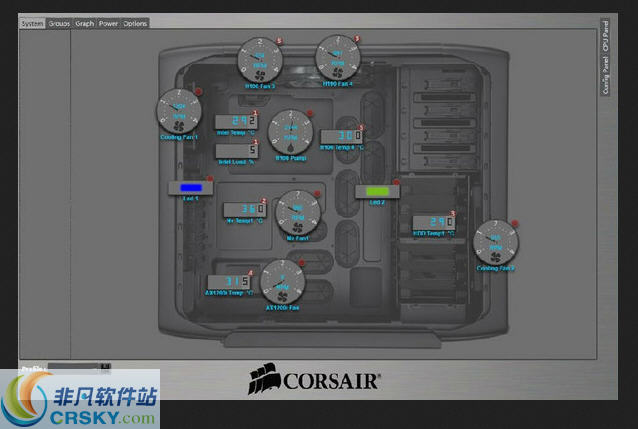
Task: Click red dot on AX1200i Fan gauge
Action: (302, 263)
